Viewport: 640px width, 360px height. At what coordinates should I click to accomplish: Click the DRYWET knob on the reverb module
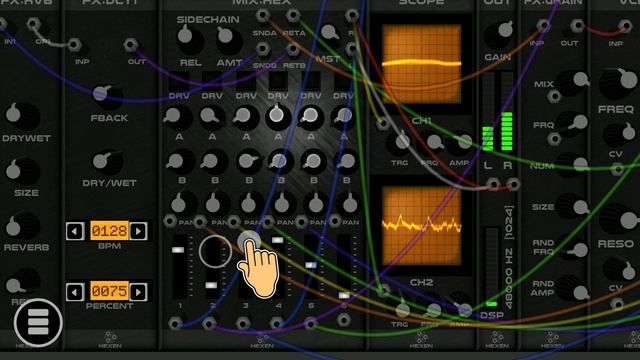(22, 115)
